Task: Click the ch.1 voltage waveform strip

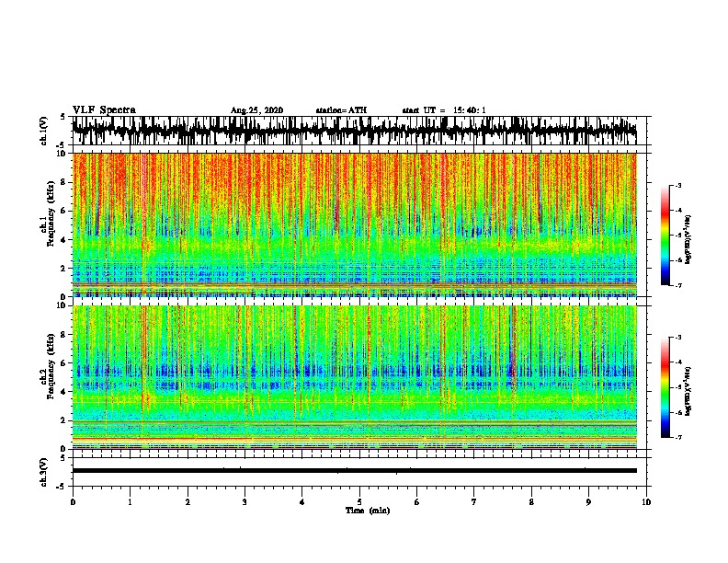Action: (x=354, y=131)
